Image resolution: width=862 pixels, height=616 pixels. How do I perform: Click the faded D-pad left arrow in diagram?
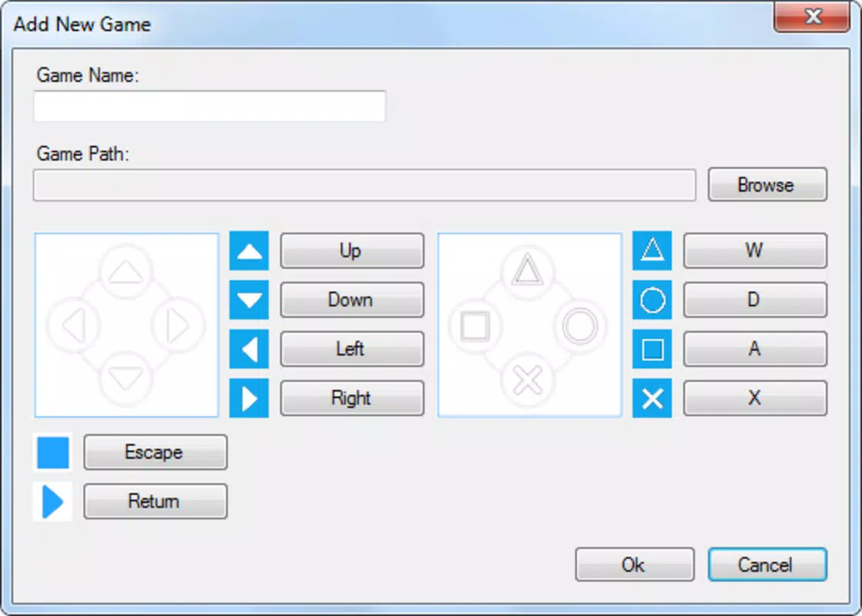74,325
